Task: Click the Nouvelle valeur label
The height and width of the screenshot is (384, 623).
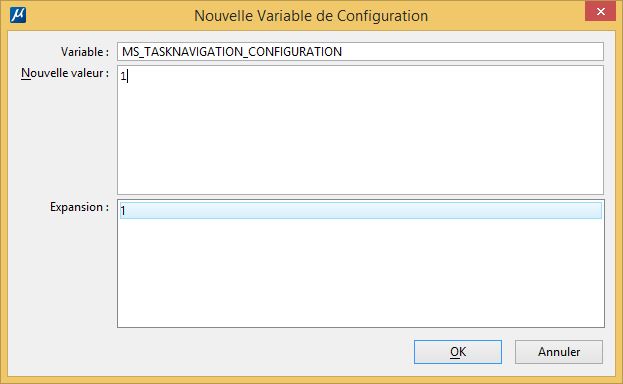Action: pyautogui.click(x=65, y=73)
